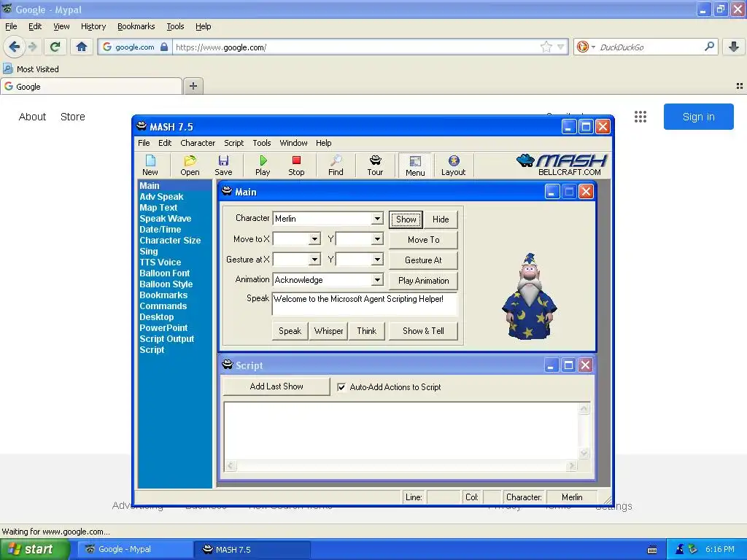
Task: Open MASH Tools menu
Action: [x=262, y=143]
